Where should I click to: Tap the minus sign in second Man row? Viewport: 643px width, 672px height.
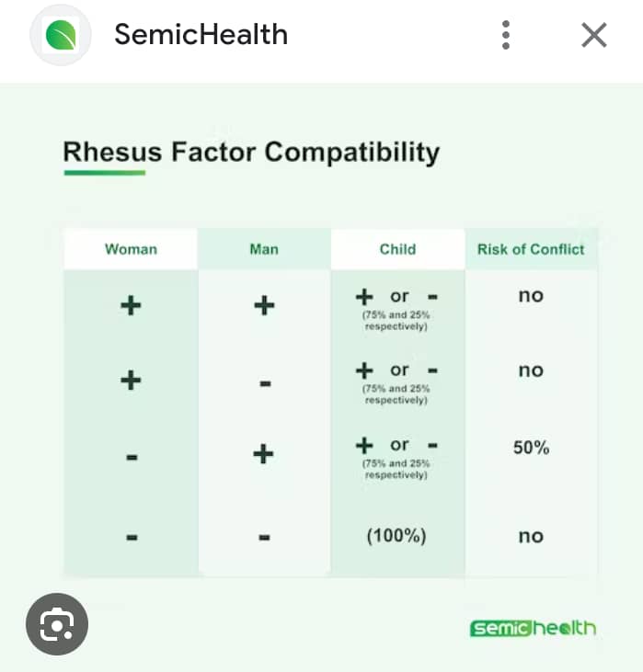[266, 383]
